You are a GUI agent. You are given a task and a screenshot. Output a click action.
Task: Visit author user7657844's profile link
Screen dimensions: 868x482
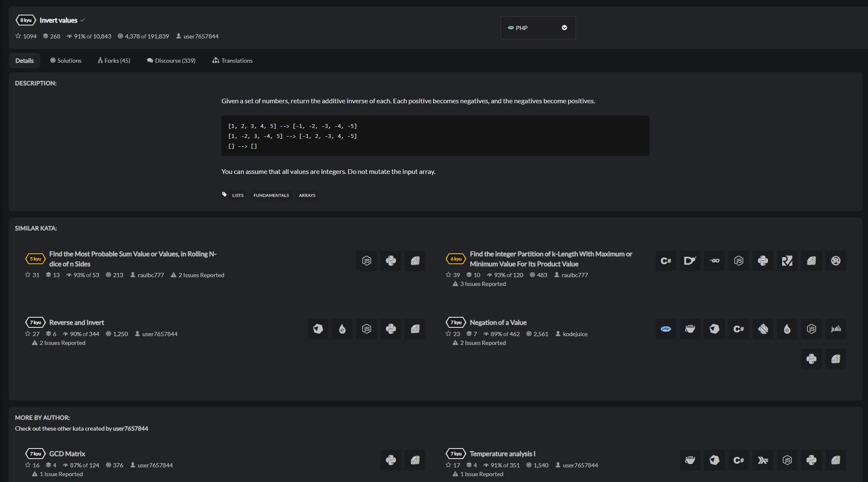click(201, 36)
